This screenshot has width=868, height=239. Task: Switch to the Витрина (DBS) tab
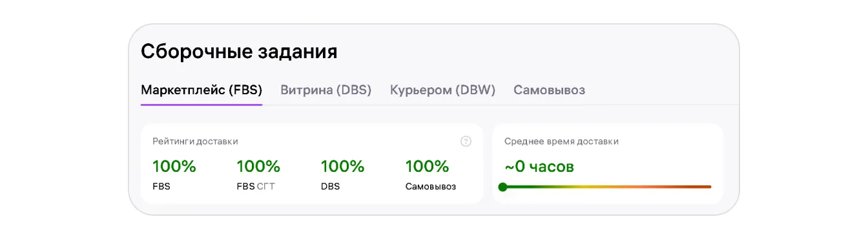click(326, 90)
